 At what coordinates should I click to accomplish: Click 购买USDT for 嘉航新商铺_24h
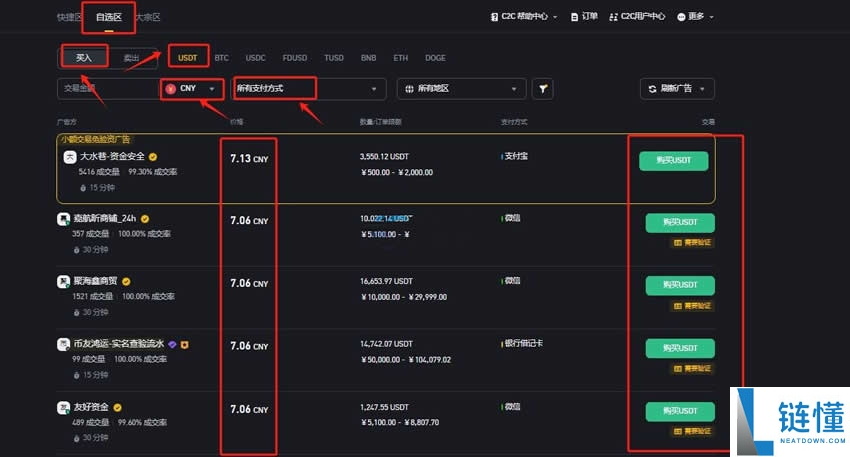pos(680,223)
